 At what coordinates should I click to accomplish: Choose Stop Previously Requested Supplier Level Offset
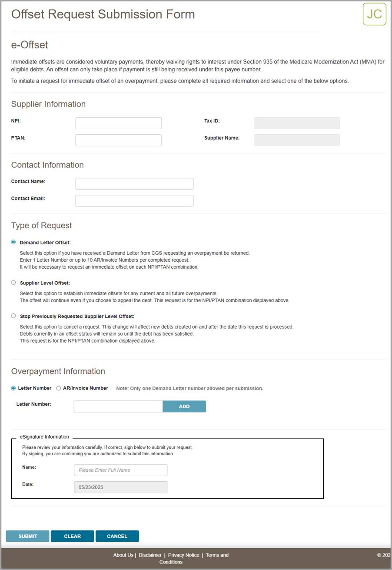13,316
